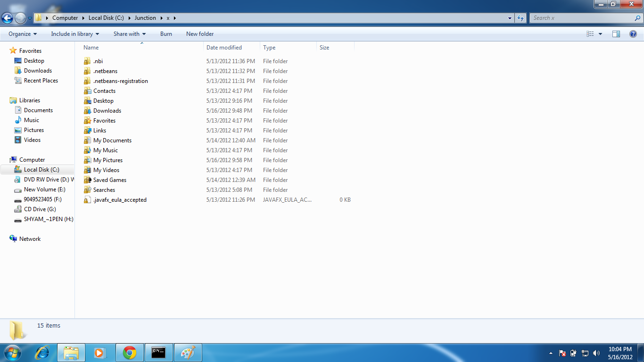The width and height of the screenshot is (644, 362).
Task: Select the Downloads folder icon in list
Action: 87,111
